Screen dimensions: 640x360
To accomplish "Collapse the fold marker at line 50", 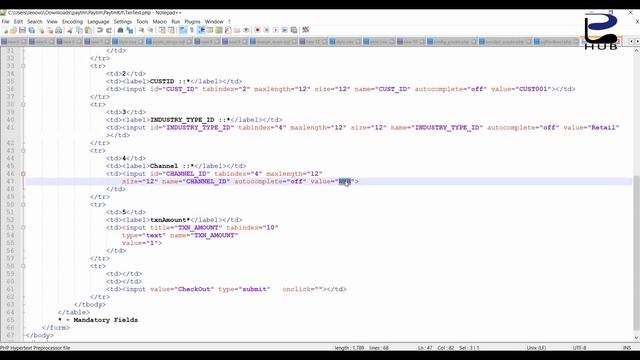I will 23,204.
